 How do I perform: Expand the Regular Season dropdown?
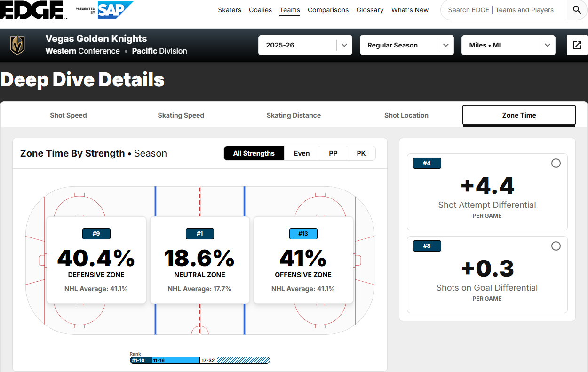406,45
